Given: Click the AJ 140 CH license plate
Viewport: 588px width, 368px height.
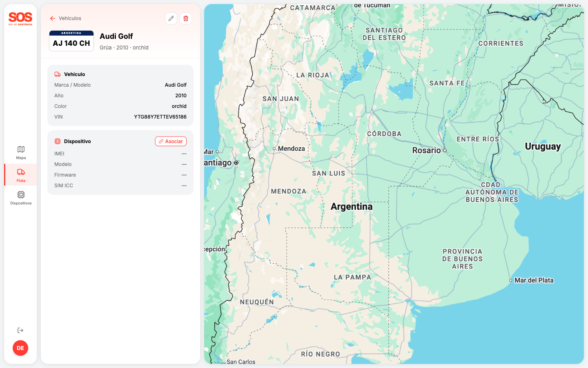Looking at the screenshot, I should (71, 41).
